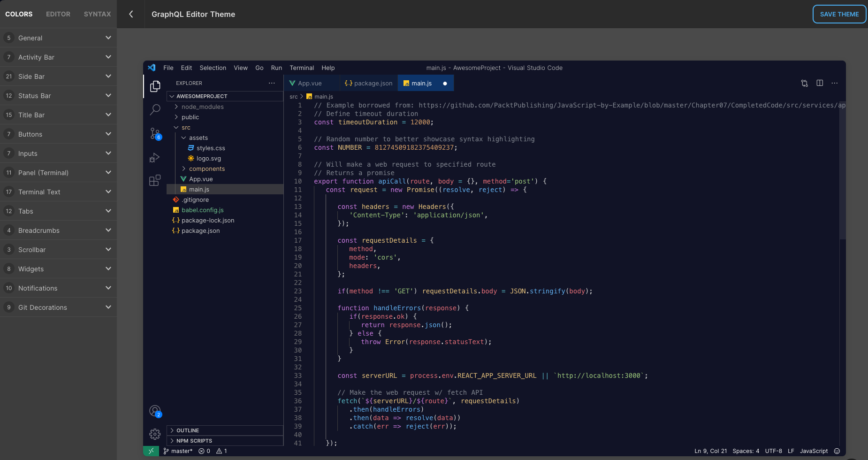Expand the Side Bar colors section
868x460 pixels.
pyautogui.click(x=58, y=77)
